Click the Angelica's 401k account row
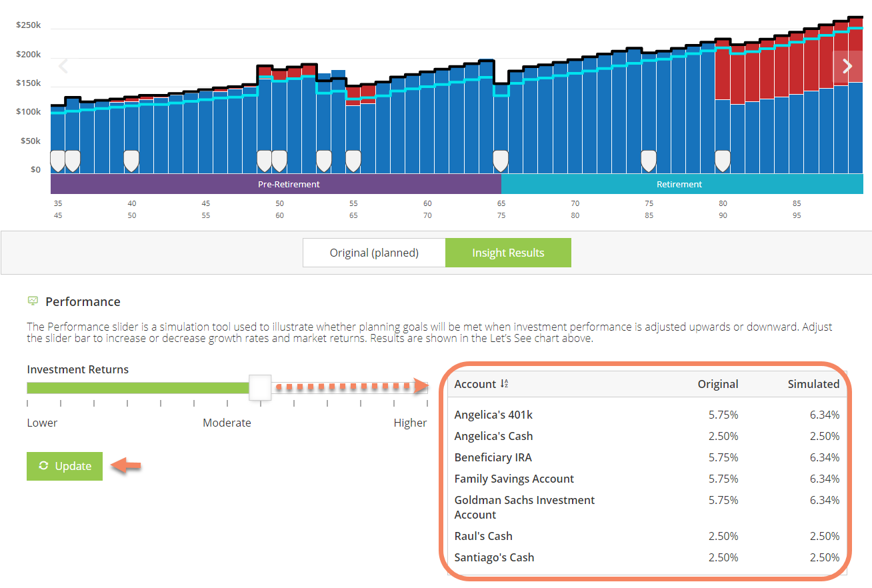This screenshot has width=872, height=588. (493, 415)
